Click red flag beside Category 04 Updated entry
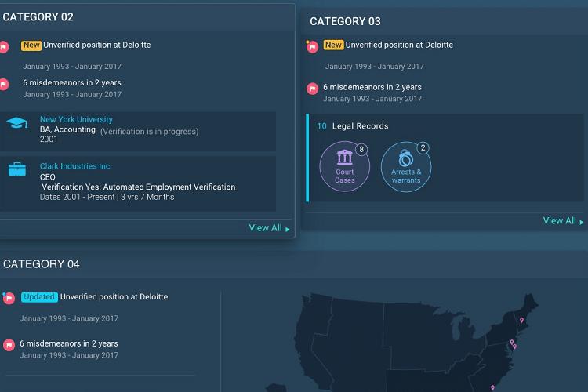 [x=9, y=298]
